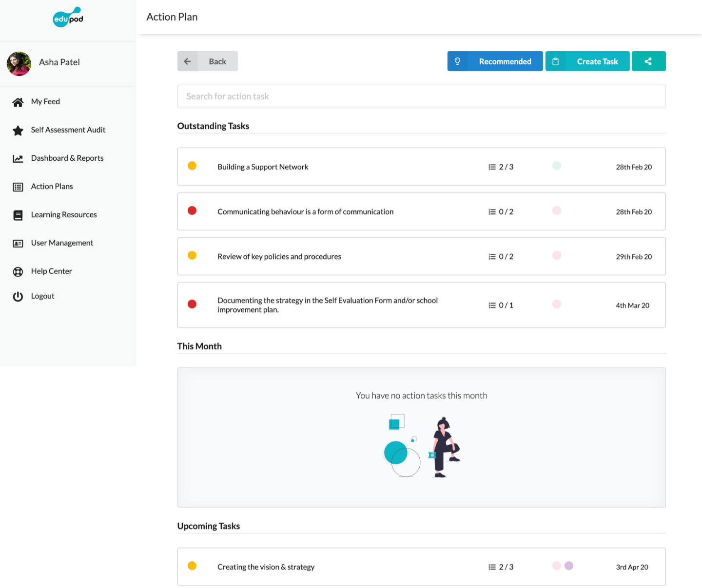Click the star icon for Self Assessment Audit
The height and width of the screenshot is (588, 702).
18,131
